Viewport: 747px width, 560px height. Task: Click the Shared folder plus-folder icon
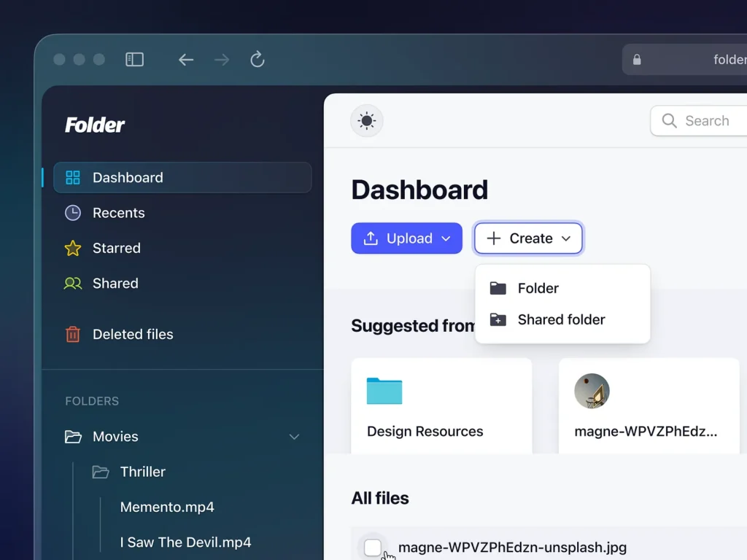pyautogui.click(x=498, y=319)
